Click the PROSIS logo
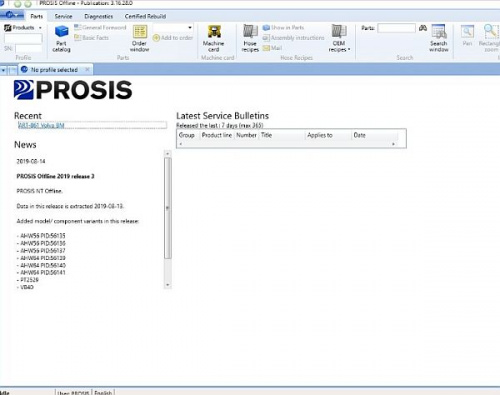The height and width of the screenshot is (395, 500). pyautogui.click(x=73, y=90)
